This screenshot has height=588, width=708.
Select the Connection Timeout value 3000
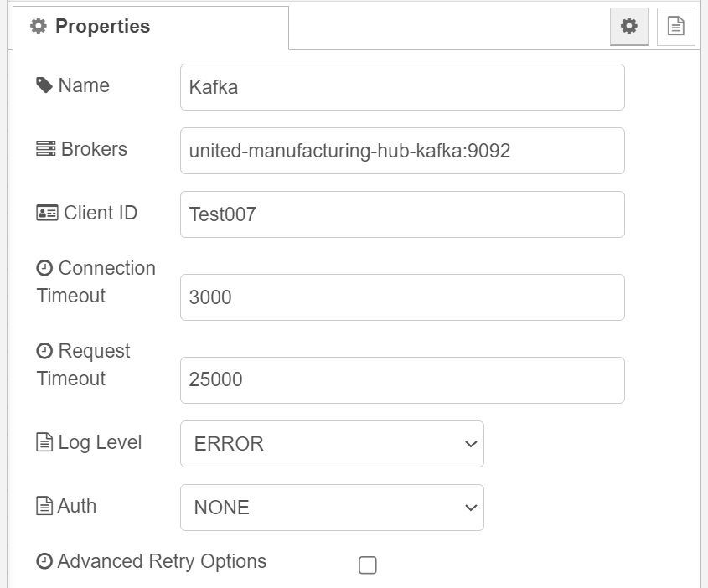pos(402,297)
